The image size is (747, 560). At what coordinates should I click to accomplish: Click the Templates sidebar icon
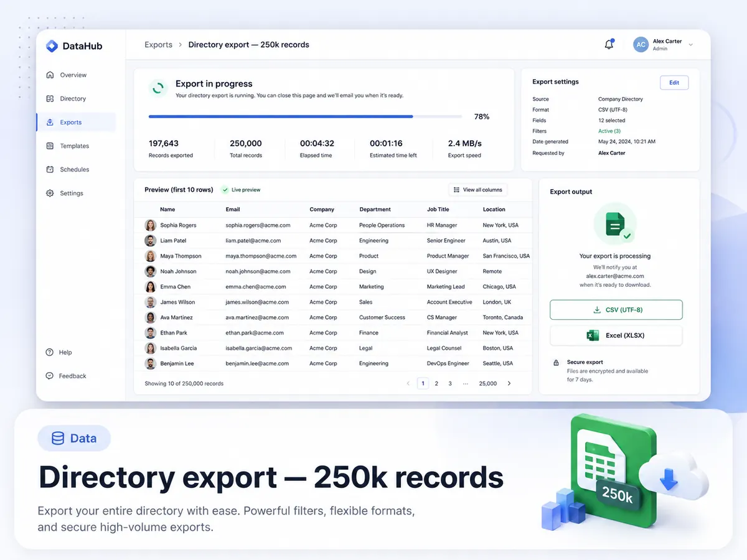(50, 146)
